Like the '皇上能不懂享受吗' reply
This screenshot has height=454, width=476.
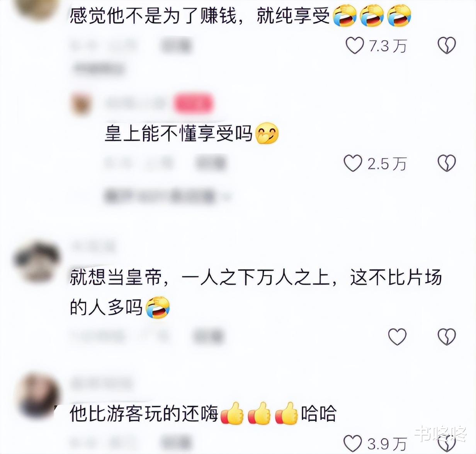[353, 164]
